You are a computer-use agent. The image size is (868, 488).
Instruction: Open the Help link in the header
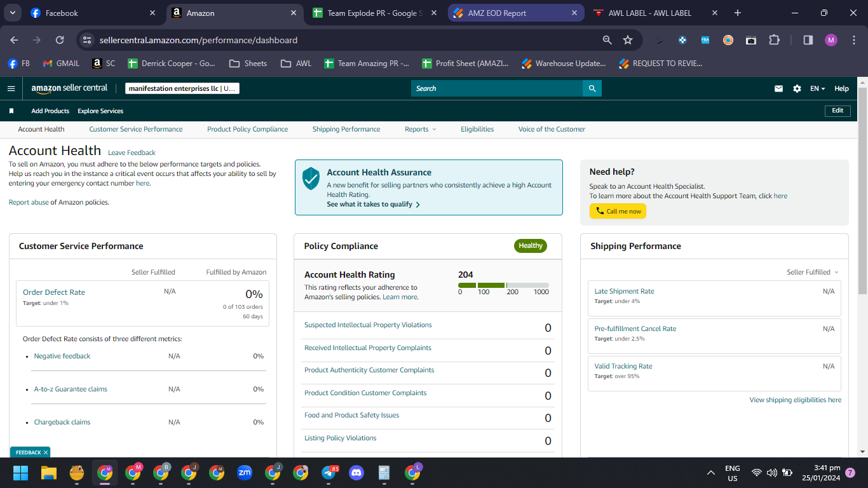pos(841,89)
